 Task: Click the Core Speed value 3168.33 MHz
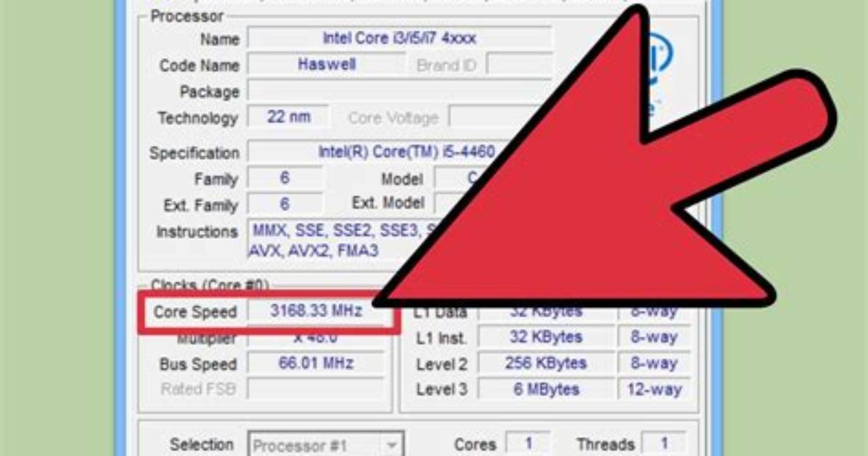316,311
